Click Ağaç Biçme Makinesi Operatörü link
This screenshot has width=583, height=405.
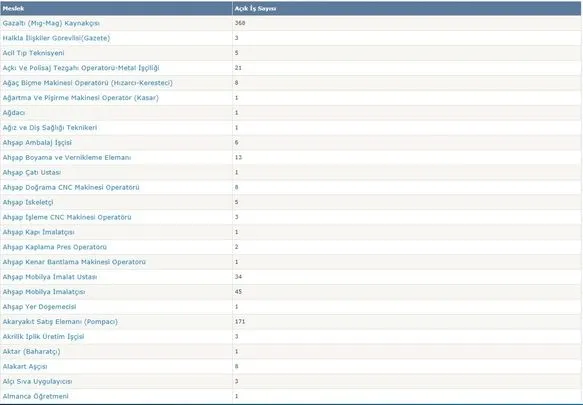[x=87, y=83]
